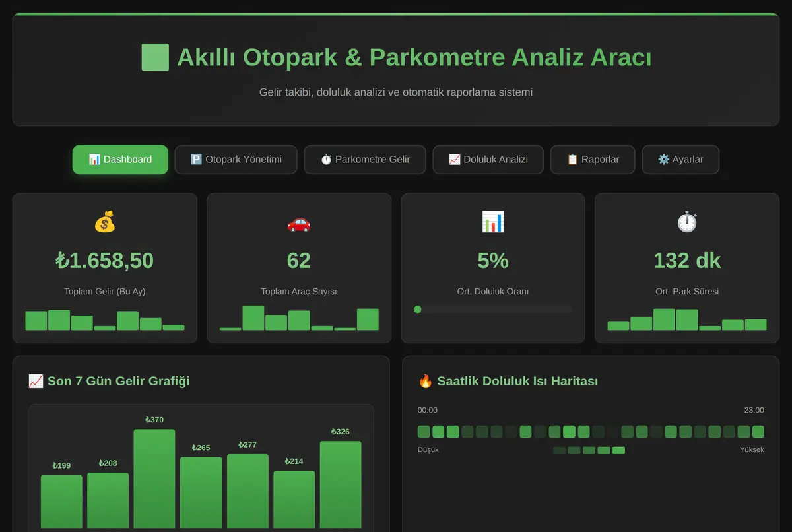Click the sparkline under Ort. Park Süresi
Image resolution: width=792 pixels, height=532 pixels.
coord(687,319)
